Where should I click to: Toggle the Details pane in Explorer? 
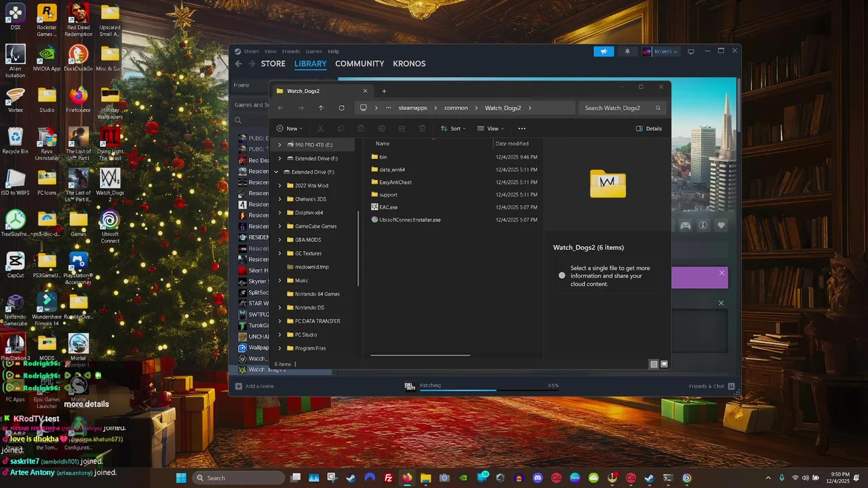pos(649,128)
